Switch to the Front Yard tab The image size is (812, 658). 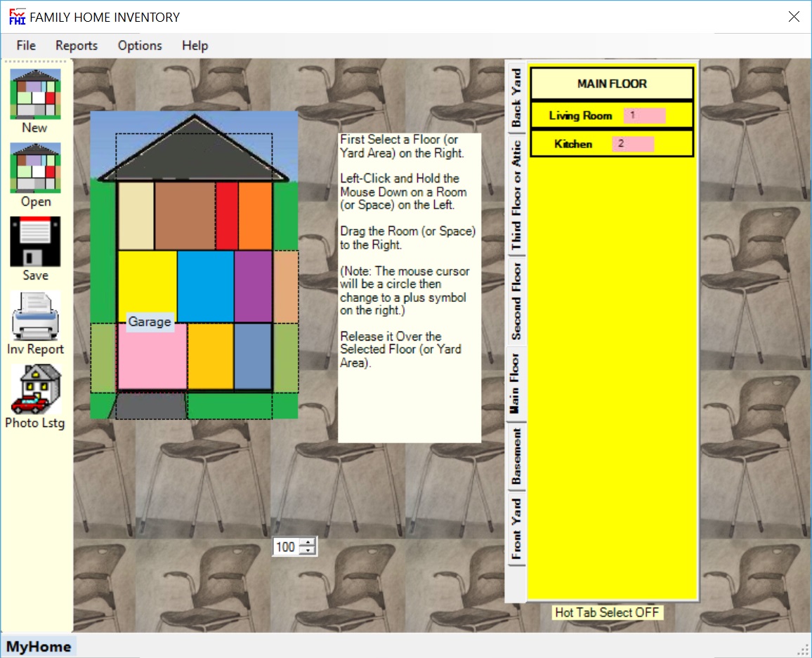pyautogui.click(x=516, y=529)
